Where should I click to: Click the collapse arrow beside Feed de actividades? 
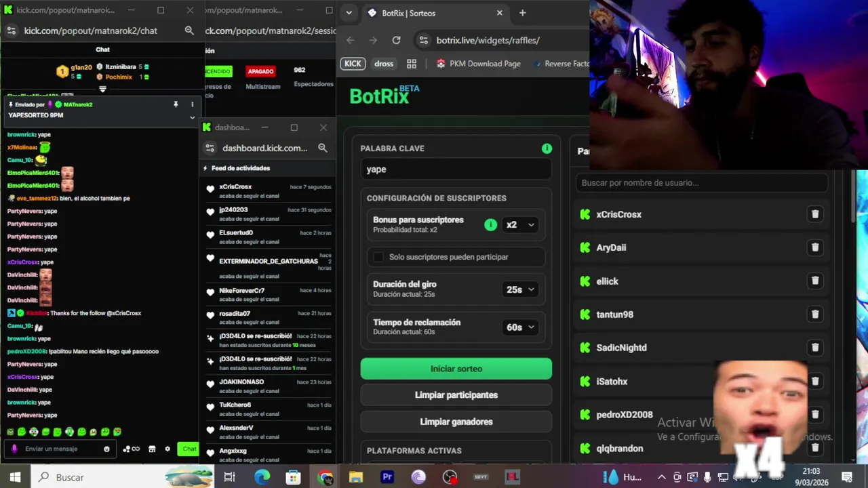pyautogui.click(x=205, y=168)
